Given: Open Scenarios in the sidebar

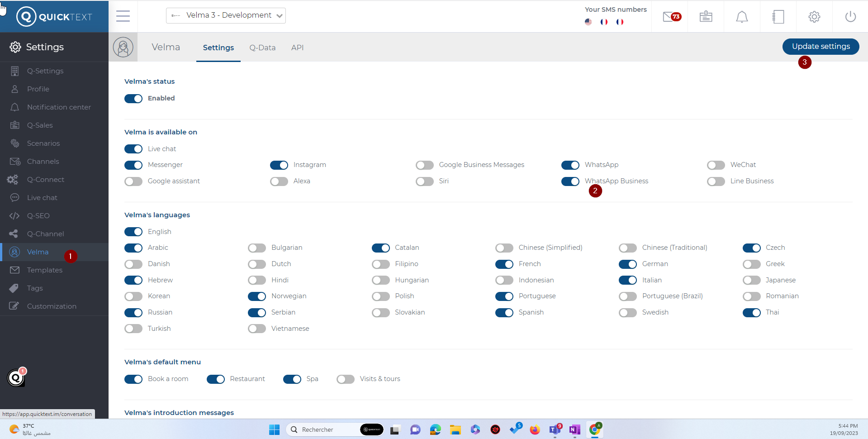Looking at the screenshot, I should coord(43,143).
